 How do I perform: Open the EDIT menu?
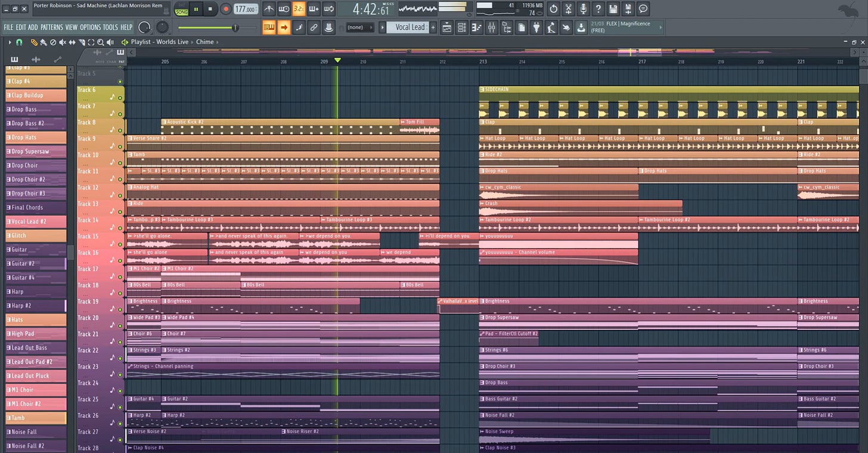[21, 27]
